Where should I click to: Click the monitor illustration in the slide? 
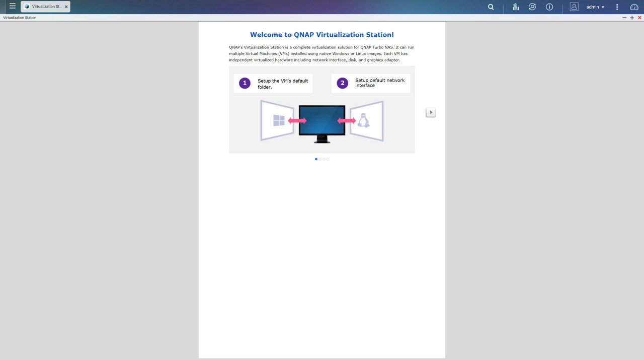pos(322,124)
